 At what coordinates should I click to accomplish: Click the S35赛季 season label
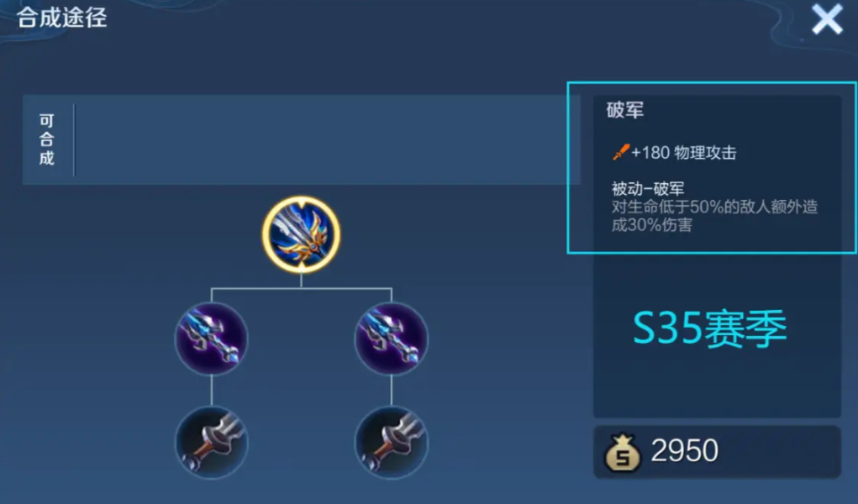pyautogui.click(x=710, y=328)
